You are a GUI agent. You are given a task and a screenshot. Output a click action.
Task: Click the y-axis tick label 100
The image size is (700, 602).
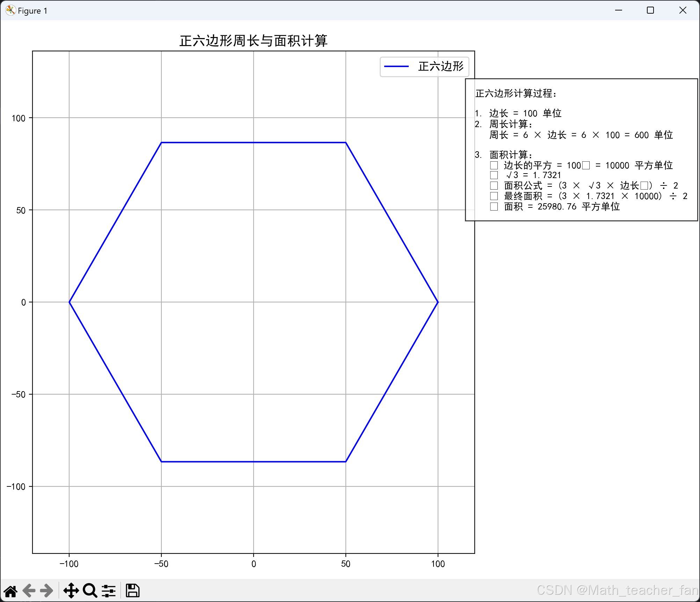coord(19,118)
